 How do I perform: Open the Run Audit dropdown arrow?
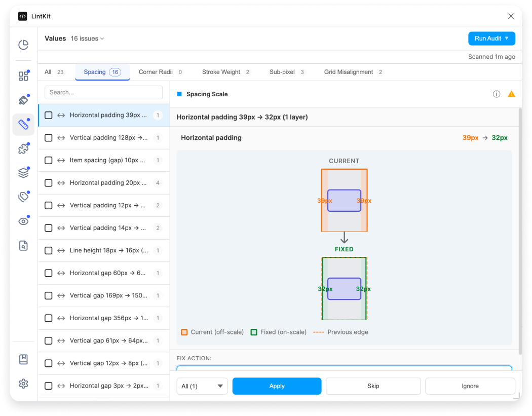[507, 39]
